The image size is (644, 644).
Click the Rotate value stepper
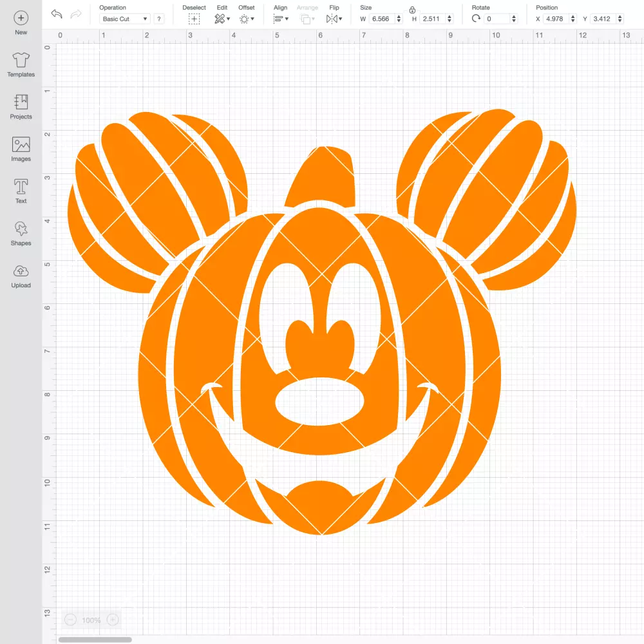point(513,19)
